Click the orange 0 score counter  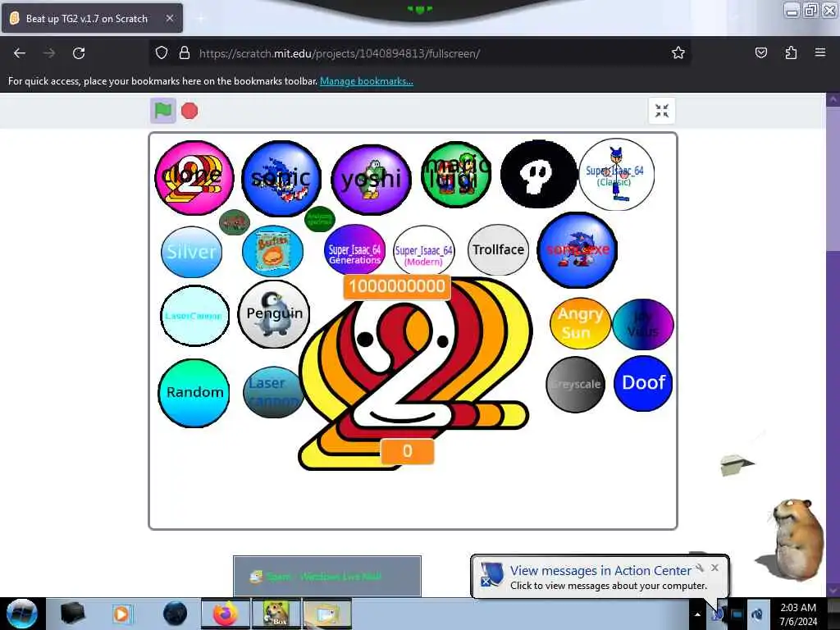[407, 451]
